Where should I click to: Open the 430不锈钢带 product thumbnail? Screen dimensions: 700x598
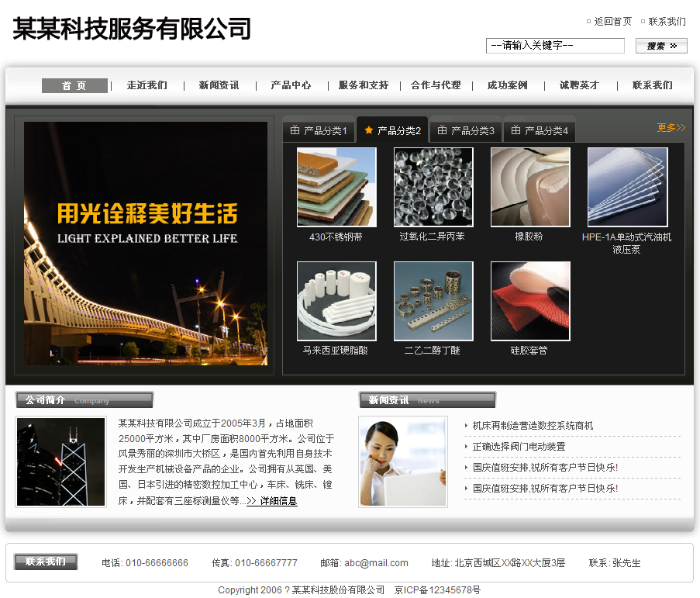click(336, 187)
